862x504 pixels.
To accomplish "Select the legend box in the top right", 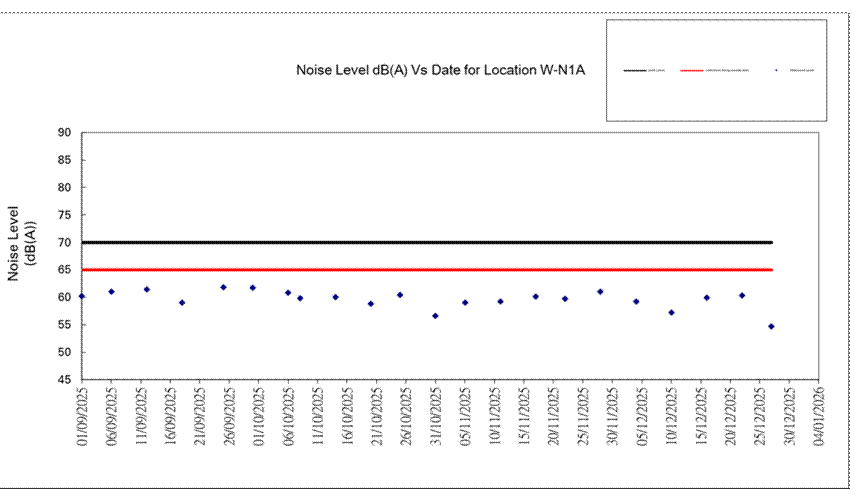I will (716, 71).
